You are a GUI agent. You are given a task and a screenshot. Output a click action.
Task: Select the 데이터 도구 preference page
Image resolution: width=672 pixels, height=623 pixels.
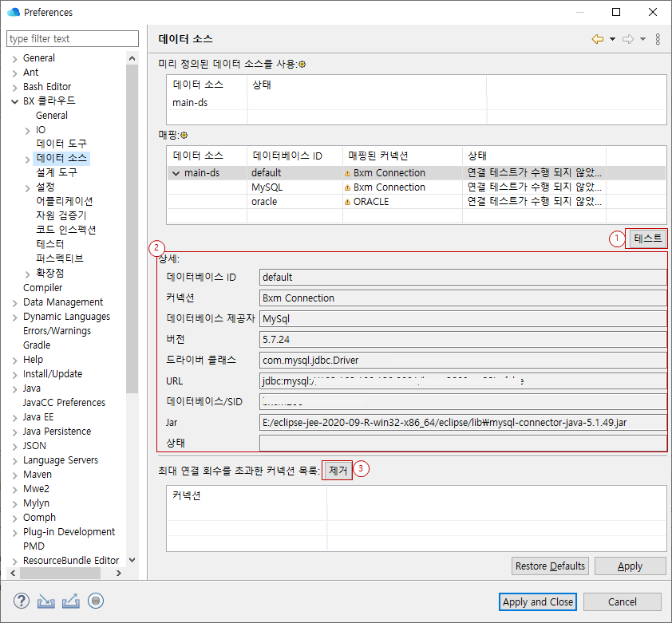click(x=60, y=144)
